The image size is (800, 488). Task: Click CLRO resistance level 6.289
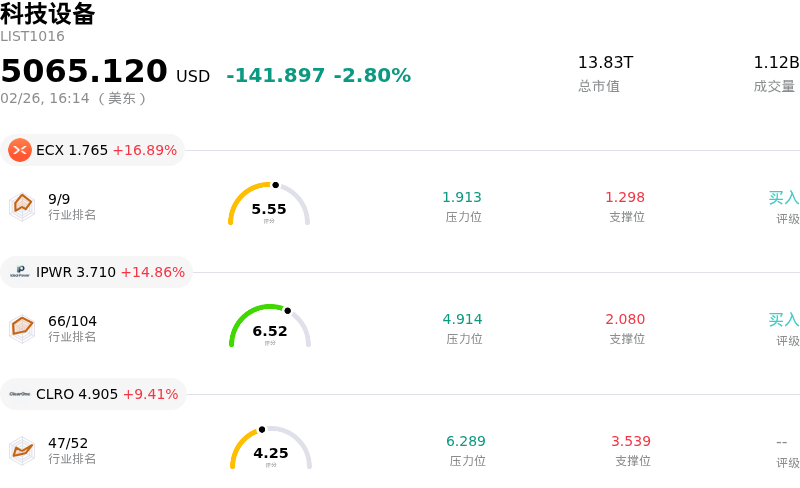point(466,442)
